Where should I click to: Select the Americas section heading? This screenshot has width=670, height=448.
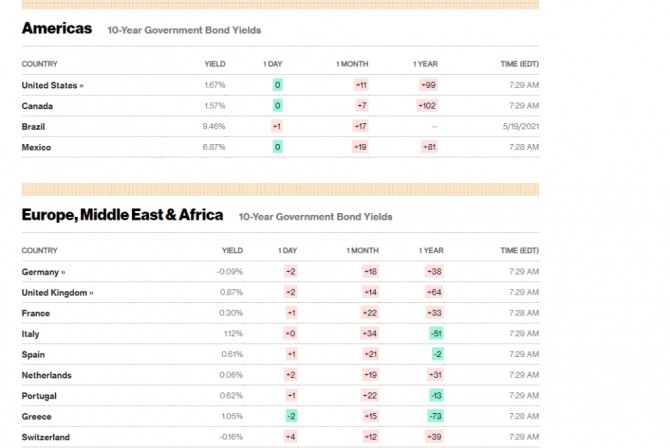(x=57, y=28)
